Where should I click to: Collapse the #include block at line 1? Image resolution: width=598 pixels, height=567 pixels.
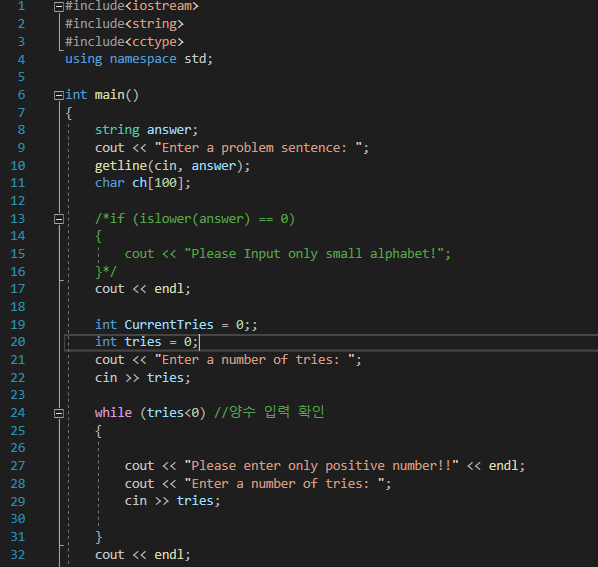point(59,7)
